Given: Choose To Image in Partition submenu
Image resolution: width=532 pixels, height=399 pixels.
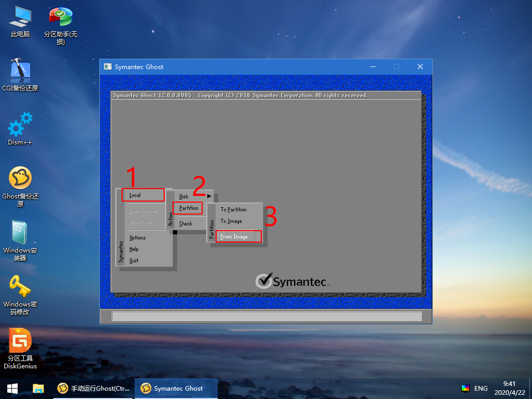Looking at the screenshot, I should pos(231,221).
